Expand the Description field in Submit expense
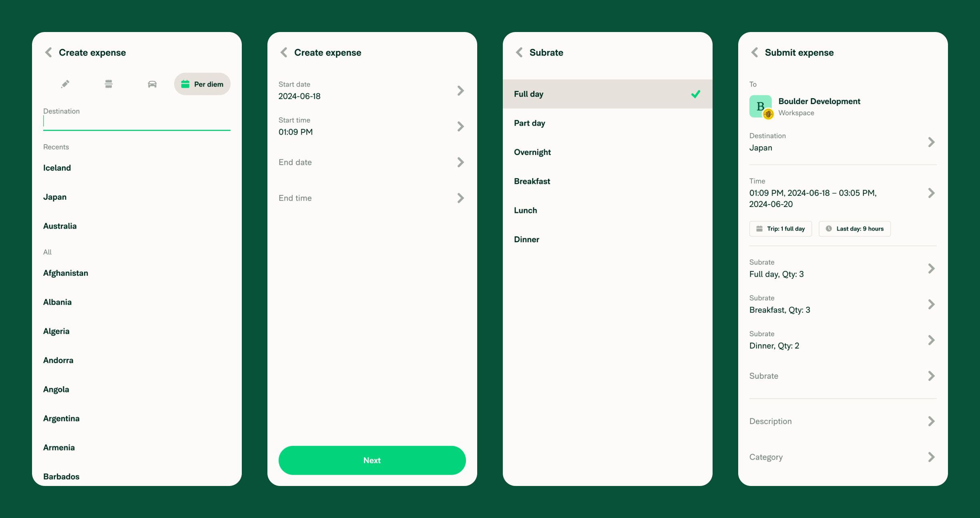The width and height of the screenshot is (980, 518). point(842,420)
